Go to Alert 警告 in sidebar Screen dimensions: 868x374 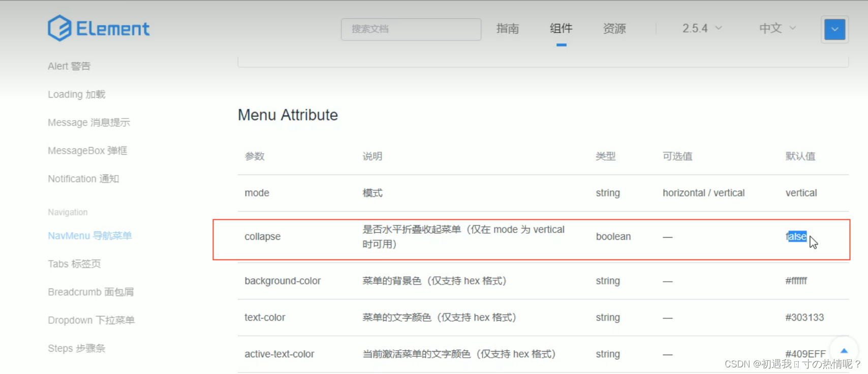[69, 66]
